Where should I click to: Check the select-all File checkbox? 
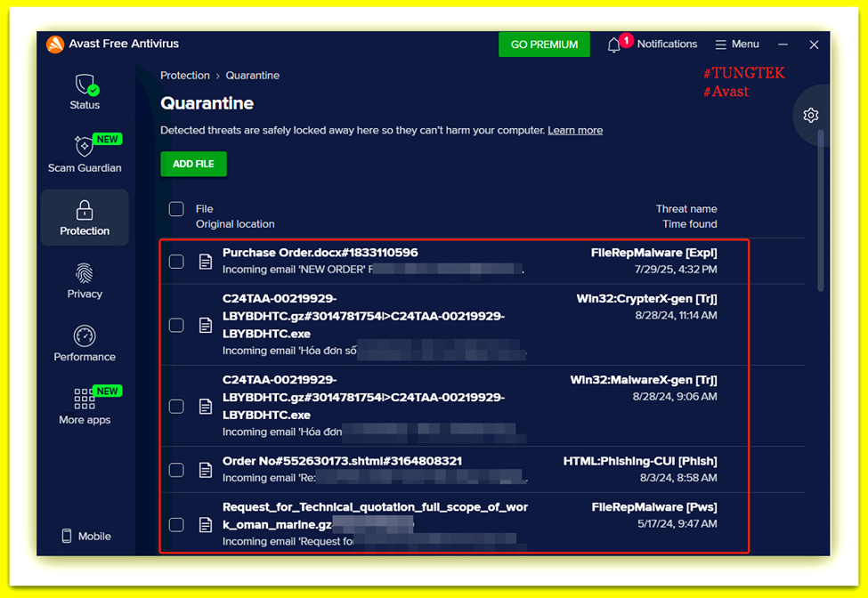[x=176, y=209]
